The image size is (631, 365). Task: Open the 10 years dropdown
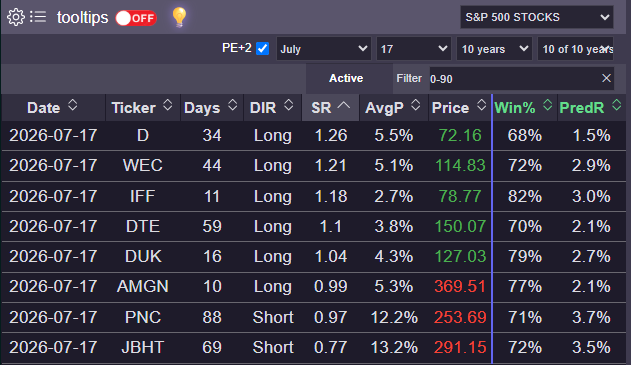(x=494, y=49)
